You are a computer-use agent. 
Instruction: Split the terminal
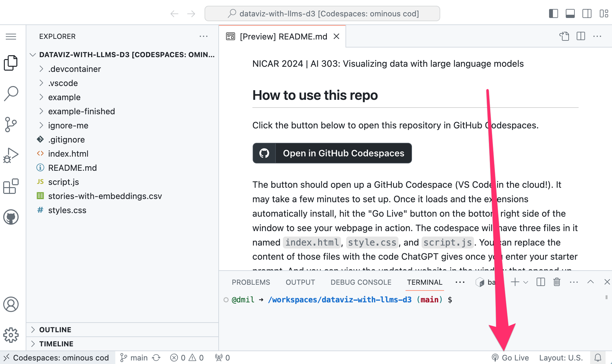click(x=541, y=282)
